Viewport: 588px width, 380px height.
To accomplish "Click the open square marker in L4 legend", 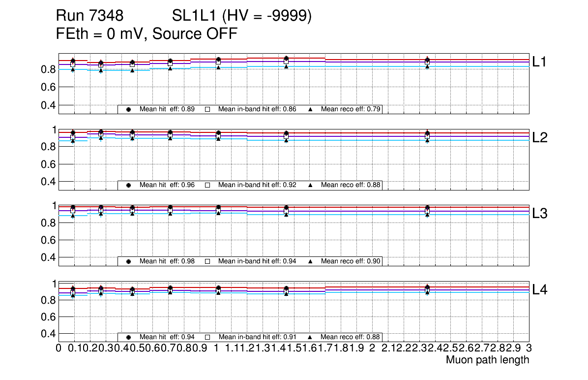I will click(207, 337).
